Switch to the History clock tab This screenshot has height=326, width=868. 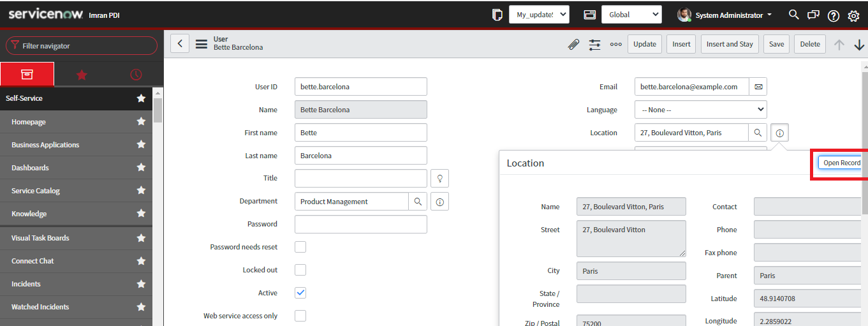(136, 75)
